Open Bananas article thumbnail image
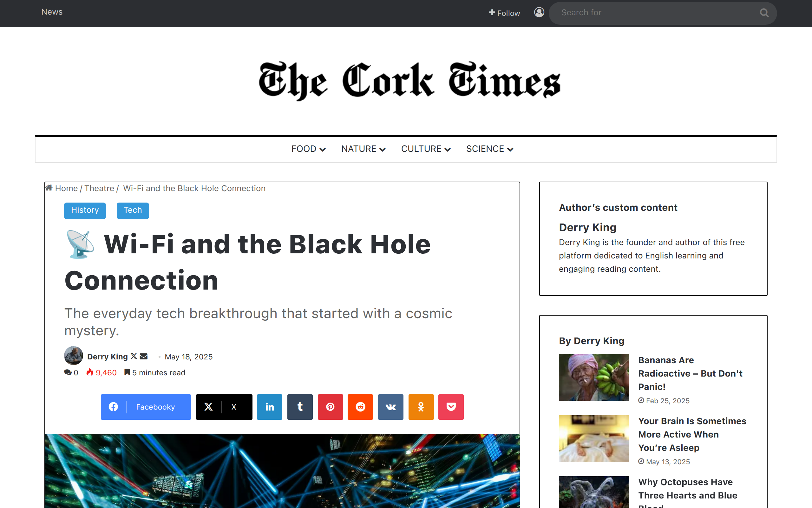Image resolution: width=812 pixels, height=508 pixels. [593, 377]
